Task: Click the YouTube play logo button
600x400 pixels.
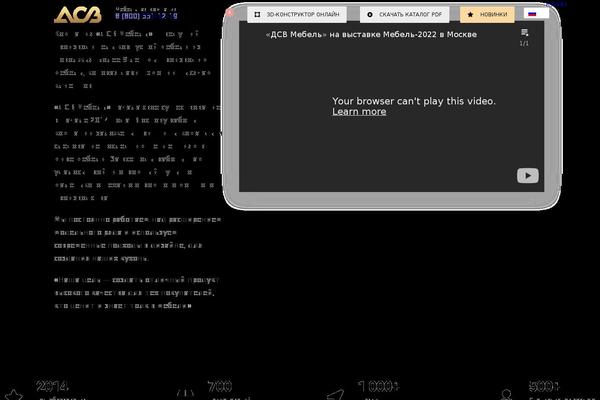Action: 528,176
